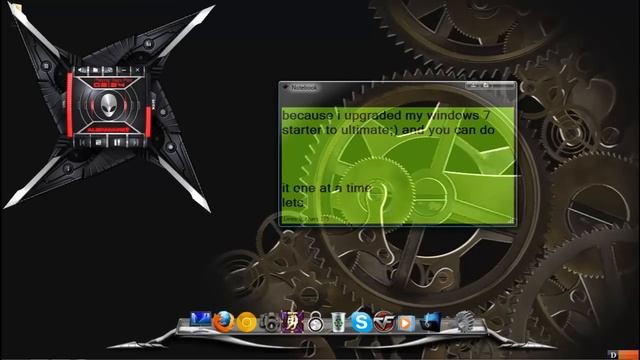
Task: Click the text 'because i upgraded my windows 7'
Action: (386, 116)
